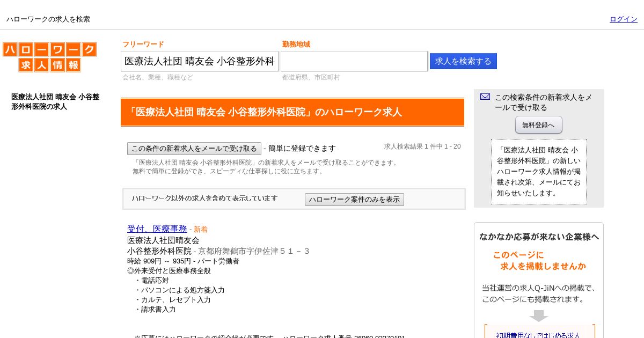Click ・電話応対 line
The width and height of the screenshot is (644, 338).
coord(151,281)
